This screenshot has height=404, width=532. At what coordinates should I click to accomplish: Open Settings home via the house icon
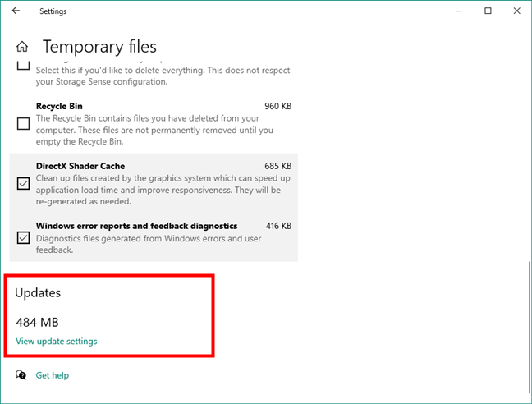tap(22, 47)
